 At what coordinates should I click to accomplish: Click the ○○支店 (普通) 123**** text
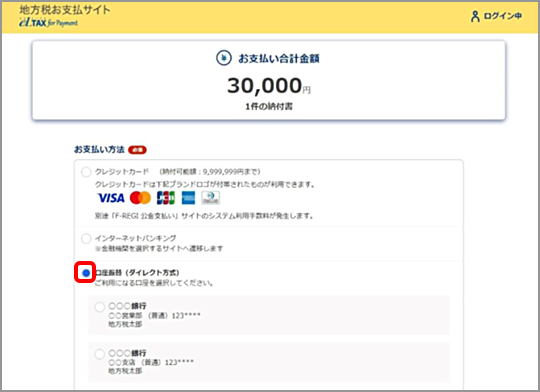151,362
